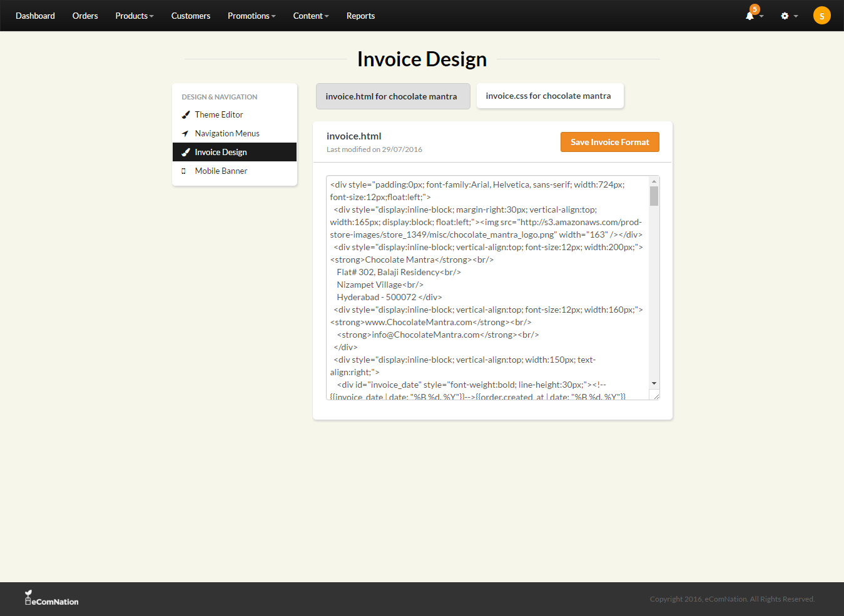
Task: Click the invoice.html file title
Action: pyautogui.click(x=353, y=136)
